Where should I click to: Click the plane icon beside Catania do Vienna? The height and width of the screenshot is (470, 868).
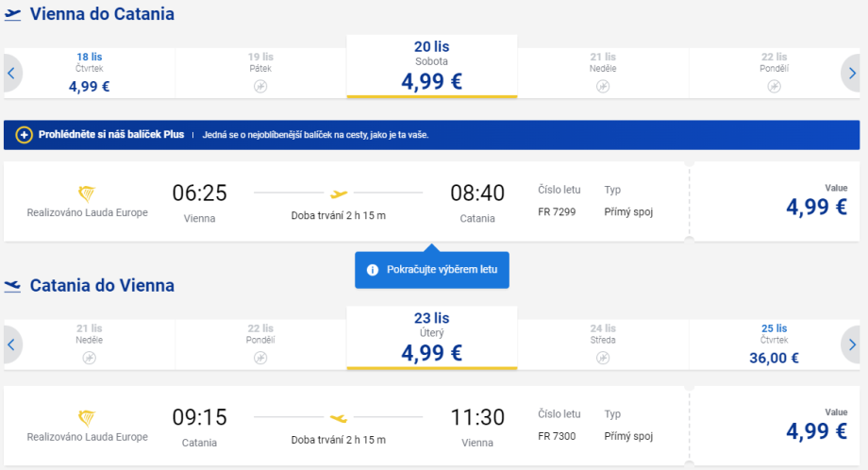[x=13, y=286]
